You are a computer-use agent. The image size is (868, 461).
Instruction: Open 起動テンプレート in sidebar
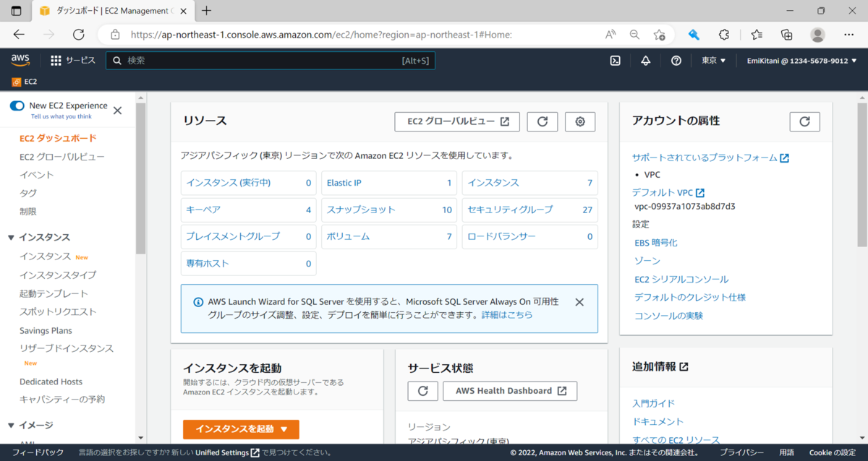pyautogui.click(x=54, y=294)
